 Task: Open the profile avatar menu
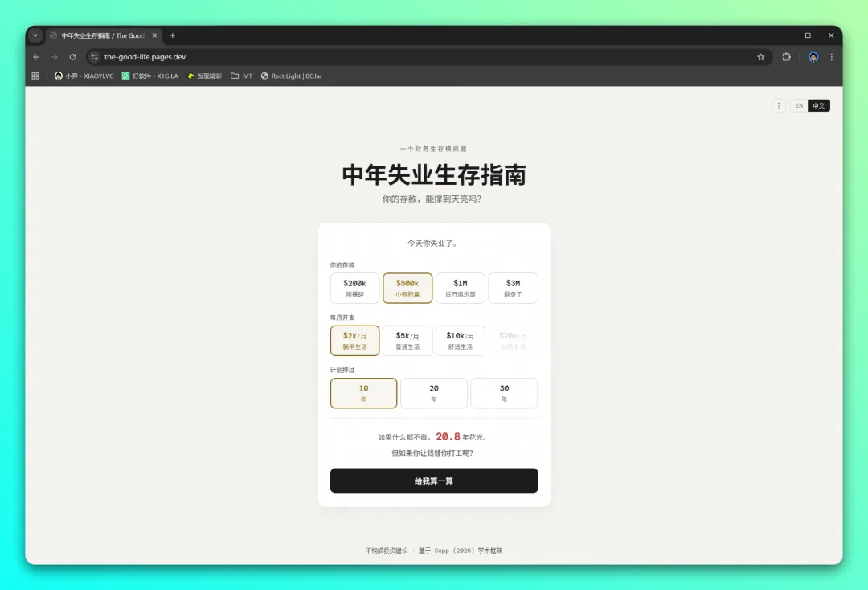pos(813,57)
